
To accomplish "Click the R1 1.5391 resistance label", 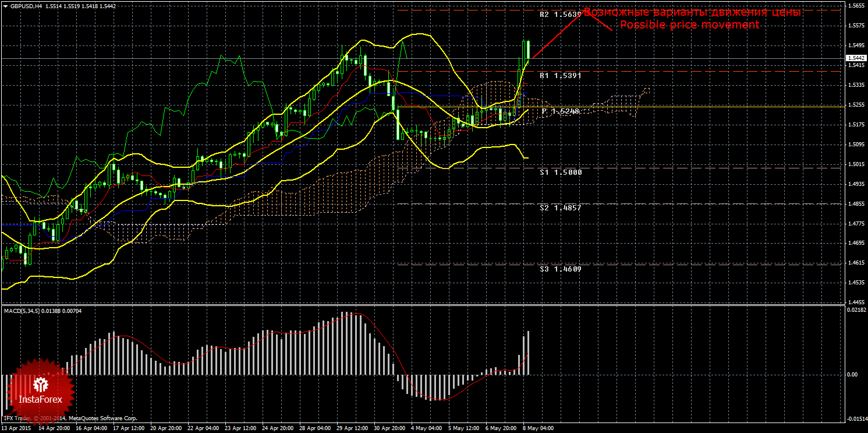I will point(560,76).
